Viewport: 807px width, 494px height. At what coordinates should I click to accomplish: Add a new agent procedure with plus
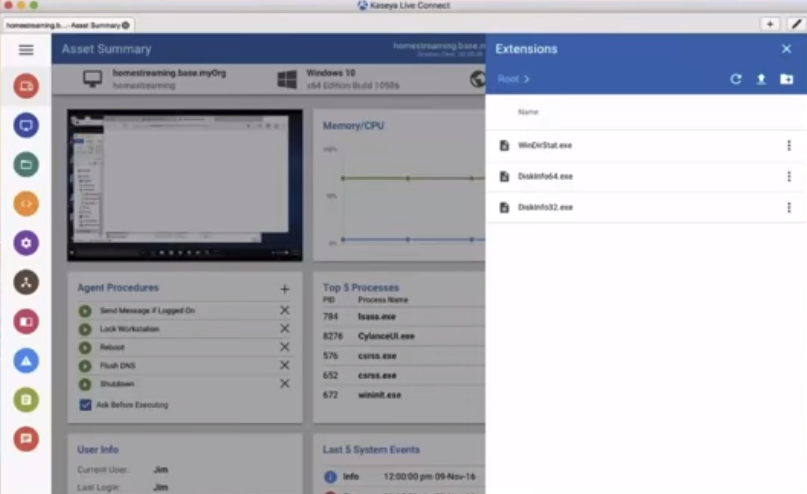(285, 289)
